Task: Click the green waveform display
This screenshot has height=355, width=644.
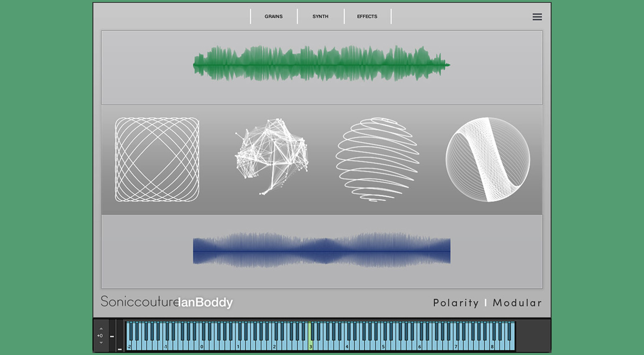Action: pos(321,64)
